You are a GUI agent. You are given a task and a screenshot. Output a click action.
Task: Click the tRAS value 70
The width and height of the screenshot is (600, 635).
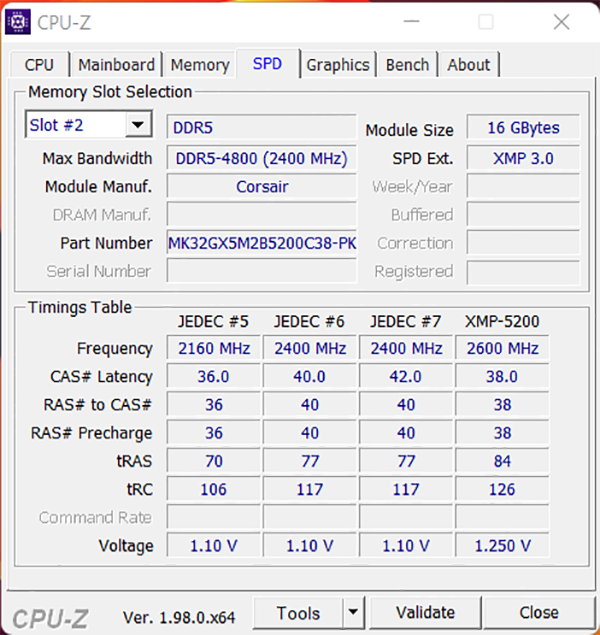(x=214, y=461)
